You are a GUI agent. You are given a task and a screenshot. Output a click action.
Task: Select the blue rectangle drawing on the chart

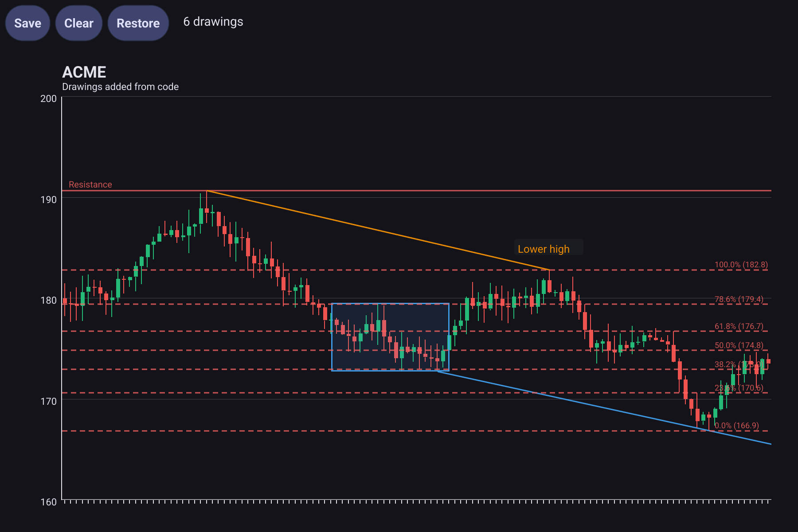[x=390, y=337]
